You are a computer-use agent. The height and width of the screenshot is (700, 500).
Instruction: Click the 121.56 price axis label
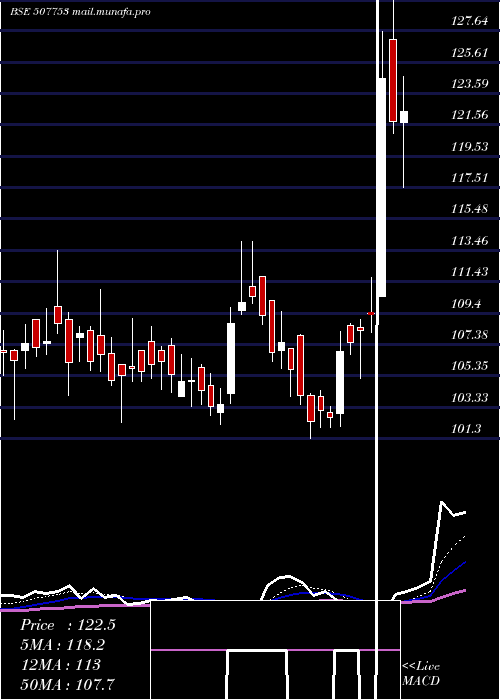470,115
